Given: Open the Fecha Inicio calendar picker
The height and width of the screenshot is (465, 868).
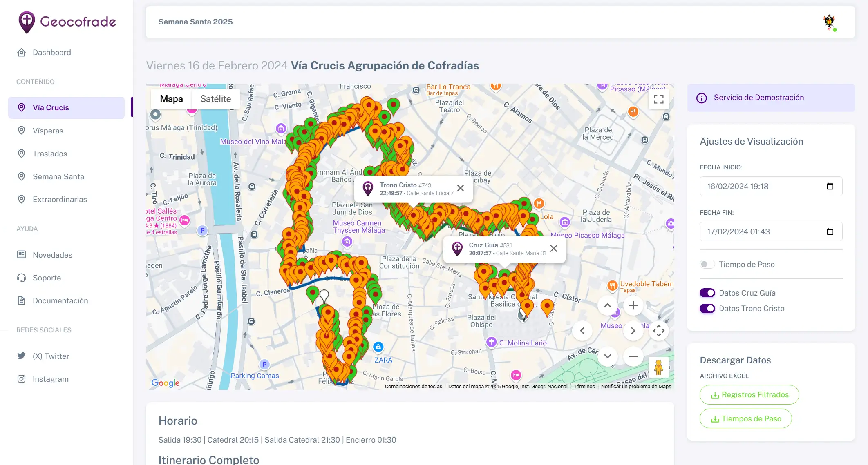Looking at the screenshot, I should 830,186.
